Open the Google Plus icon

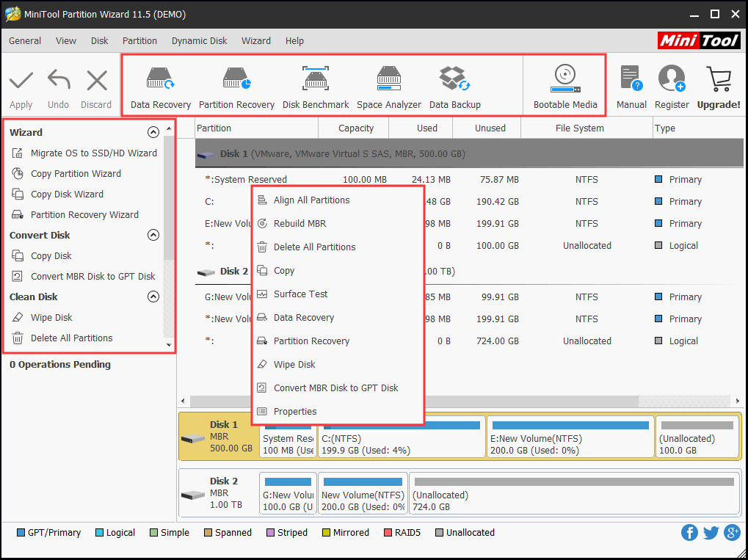(733, 532)
